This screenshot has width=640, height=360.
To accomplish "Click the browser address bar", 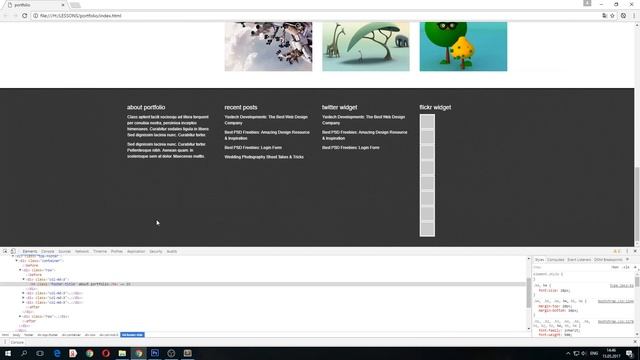I will point(318,16).
